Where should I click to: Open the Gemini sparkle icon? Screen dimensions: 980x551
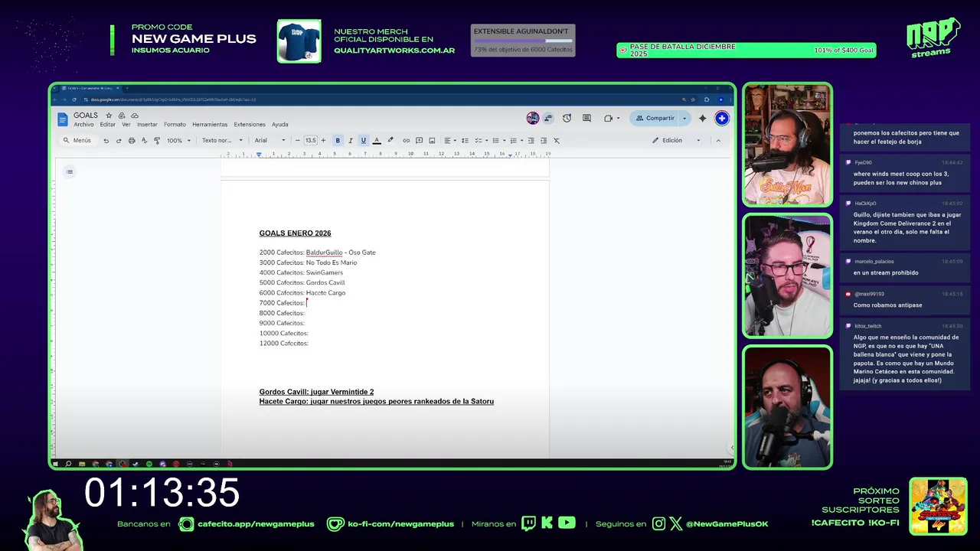702,118
